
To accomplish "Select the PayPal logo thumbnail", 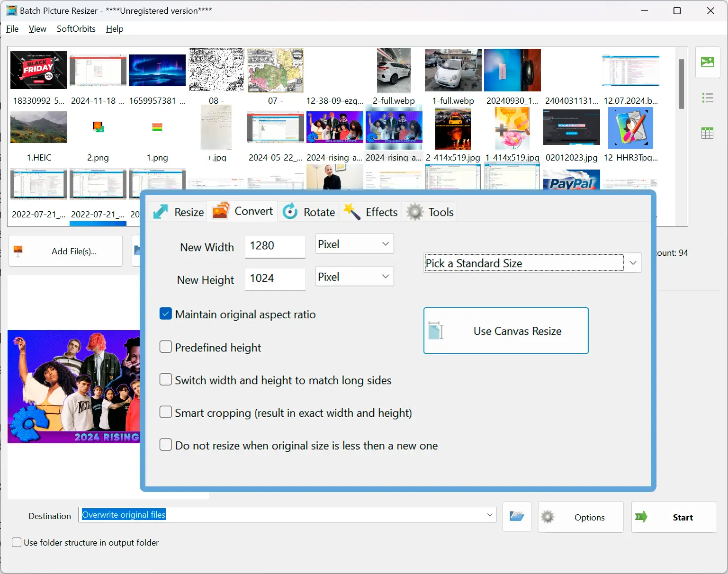I will 572,179.
